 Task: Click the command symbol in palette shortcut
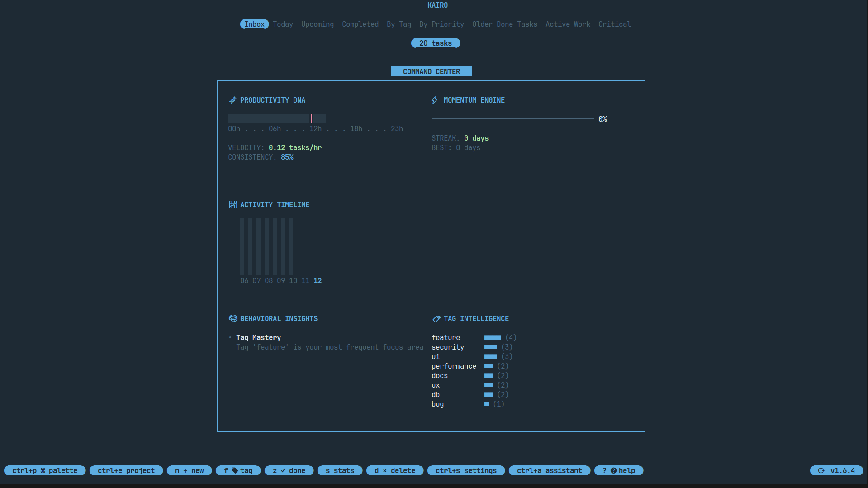click(43, 471)
